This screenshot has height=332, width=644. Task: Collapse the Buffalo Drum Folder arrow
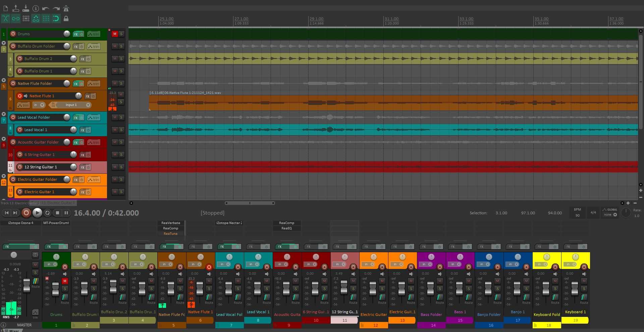[x=4, y=43]
